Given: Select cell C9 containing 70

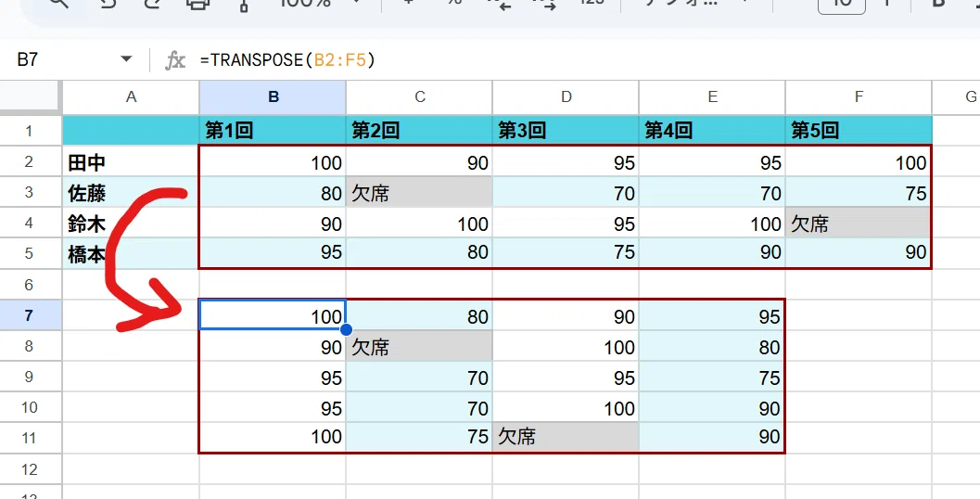Looking at the screenshot, I should click(x=419, y=377).
